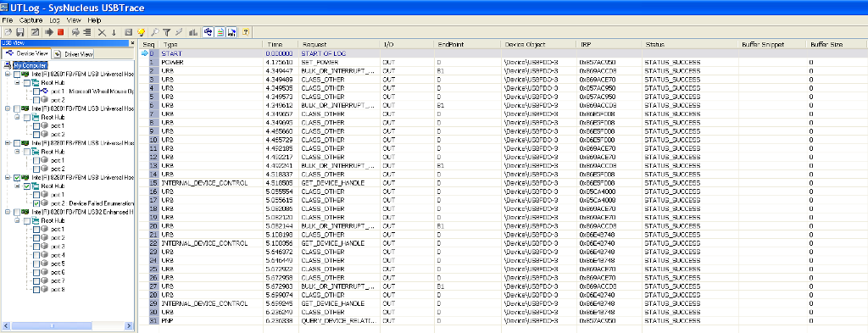868x333 pixels.
Task: Click the arrow icon right of the red stop square
Action: click(x=75, y=32)
